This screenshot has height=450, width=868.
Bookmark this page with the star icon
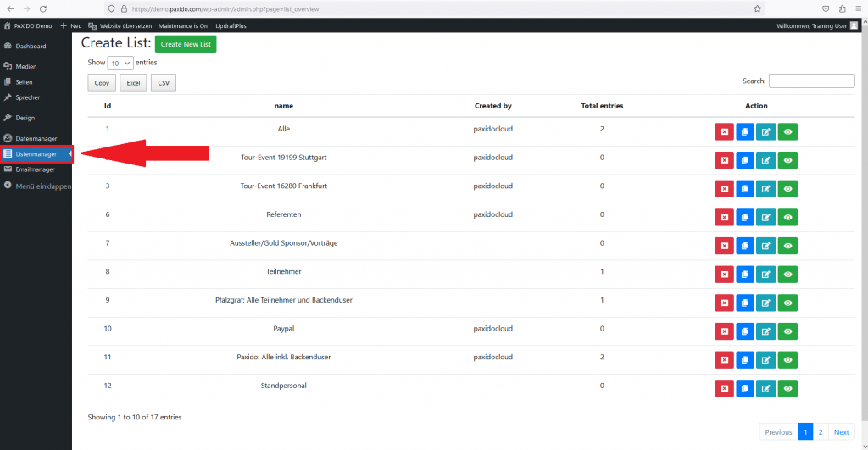tap(757, 8)
